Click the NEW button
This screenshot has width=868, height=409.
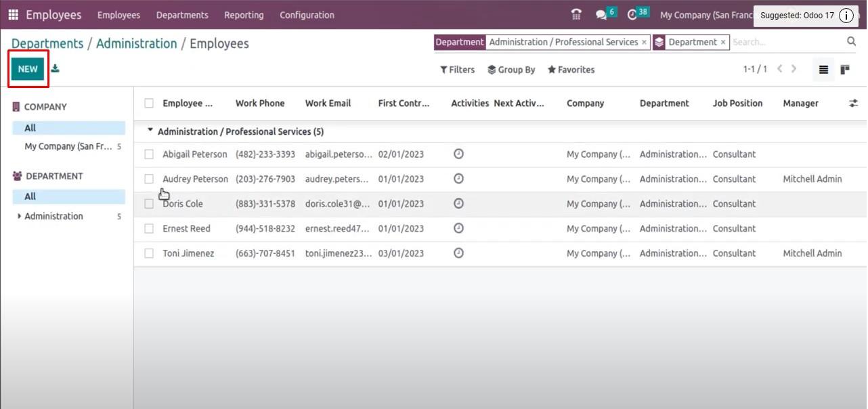(28, 68)
